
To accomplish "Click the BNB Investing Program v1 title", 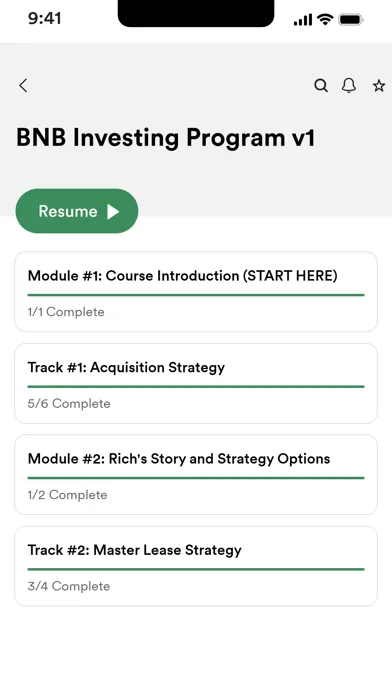I will point(166,138).
